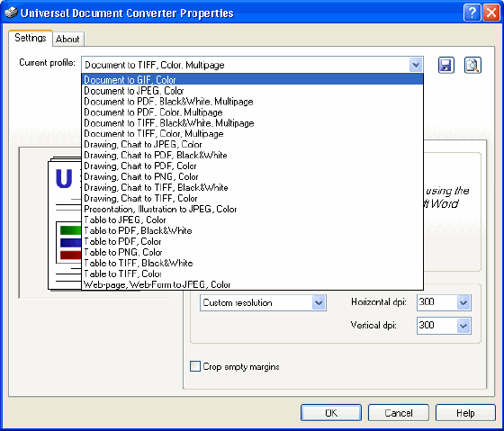
Task: Select Presentation, Illustration to JPEG, Color
Action: [x=252, y=210]
